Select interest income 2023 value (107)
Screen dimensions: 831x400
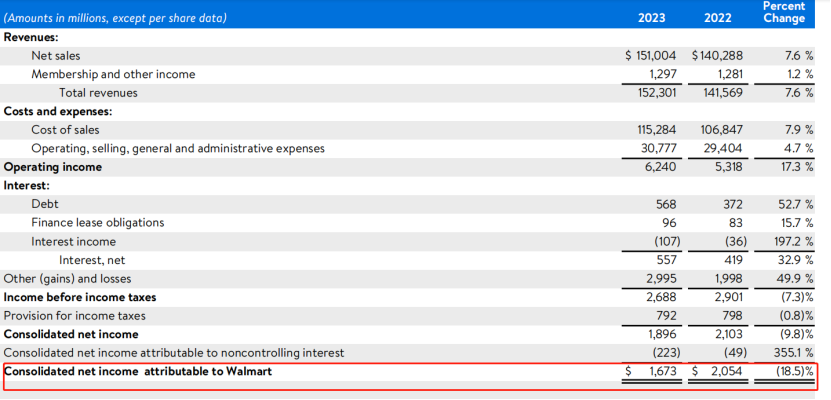tap(668, 242)
